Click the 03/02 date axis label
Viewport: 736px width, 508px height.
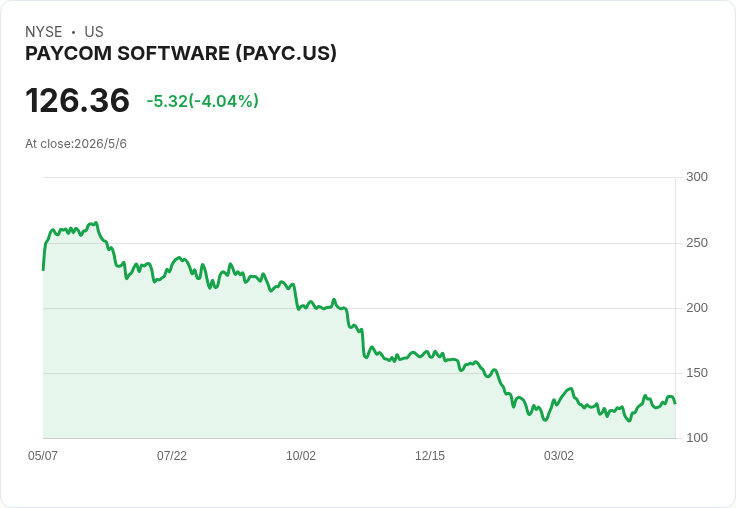[x=559, y=455]
